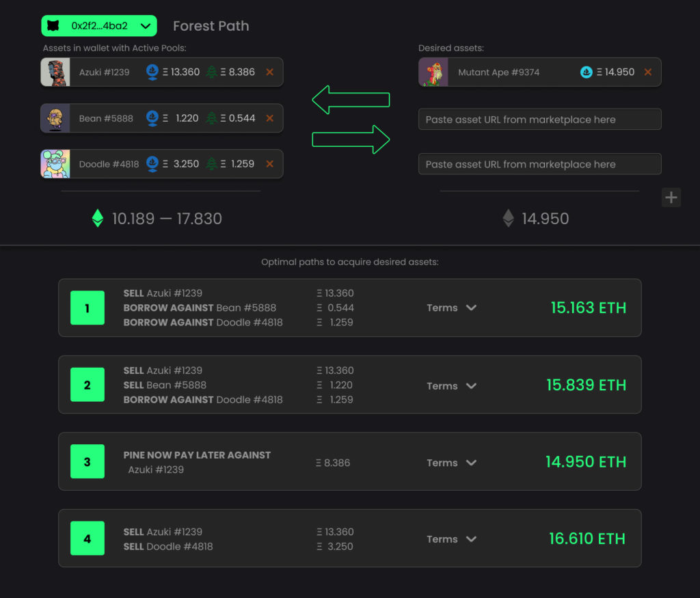This screenshot has width=700, height=598.
Task: Focus the first Paste asset URL field
Action: tap(540, 119)
